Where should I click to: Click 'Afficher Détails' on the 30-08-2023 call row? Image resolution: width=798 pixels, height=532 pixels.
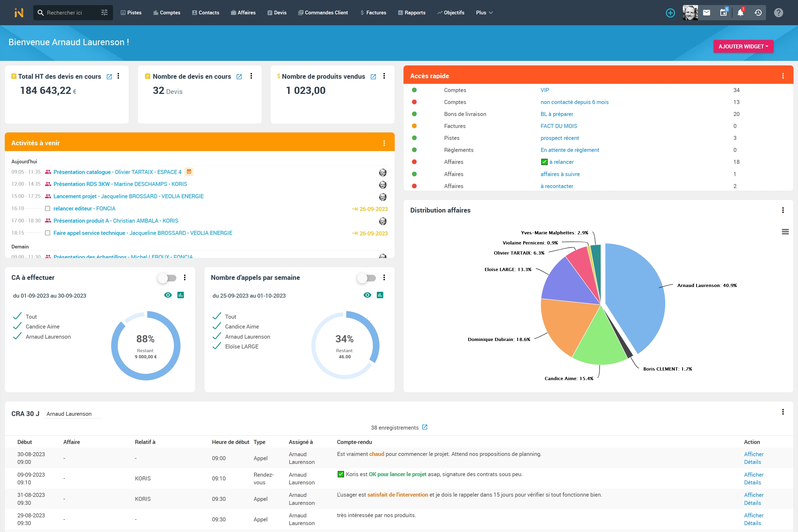[753, 458]
